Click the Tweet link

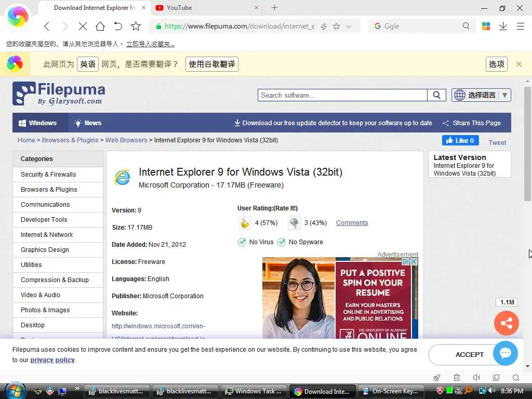click(x=497, y=142)
